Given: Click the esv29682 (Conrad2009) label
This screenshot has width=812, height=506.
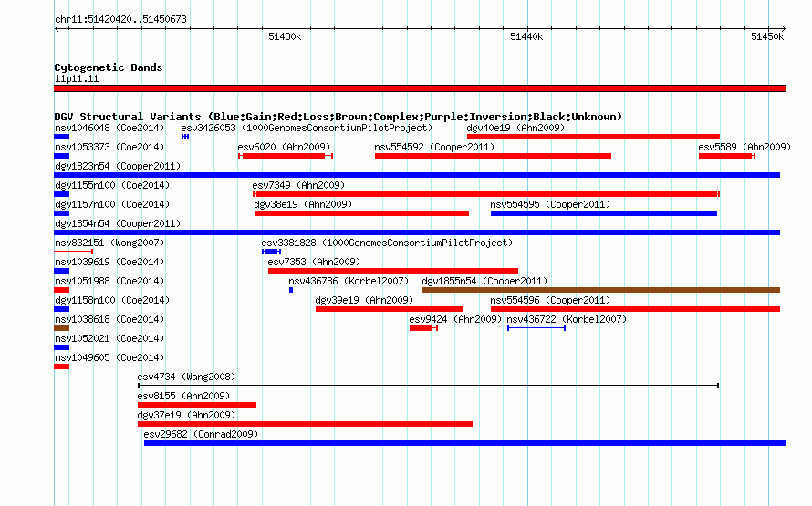Looking at the screenshot, I should (201, 434).
